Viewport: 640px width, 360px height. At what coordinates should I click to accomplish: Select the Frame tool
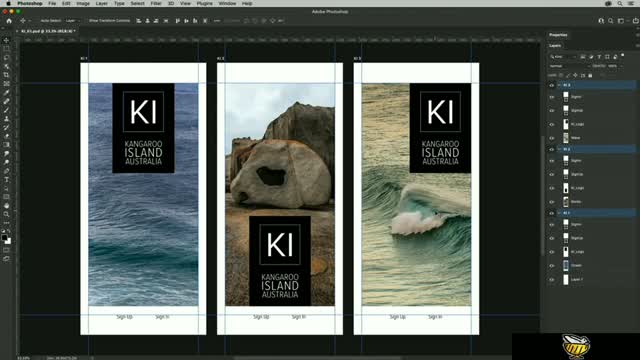pos(6,84)
